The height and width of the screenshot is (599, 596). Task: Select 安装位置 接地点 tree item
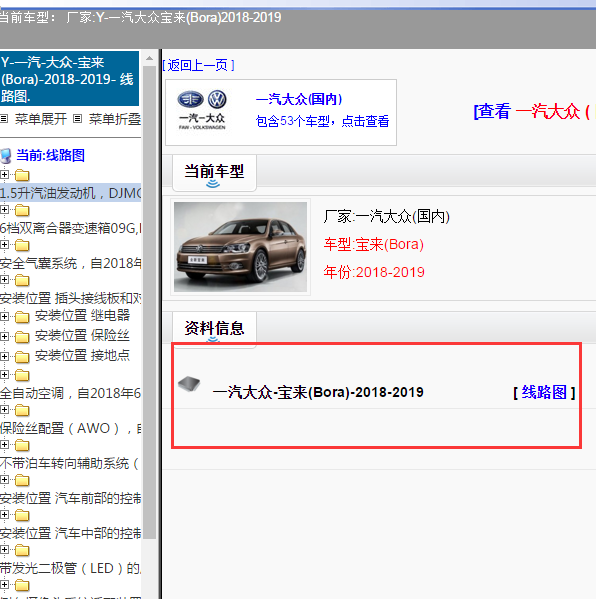point(82,355)
